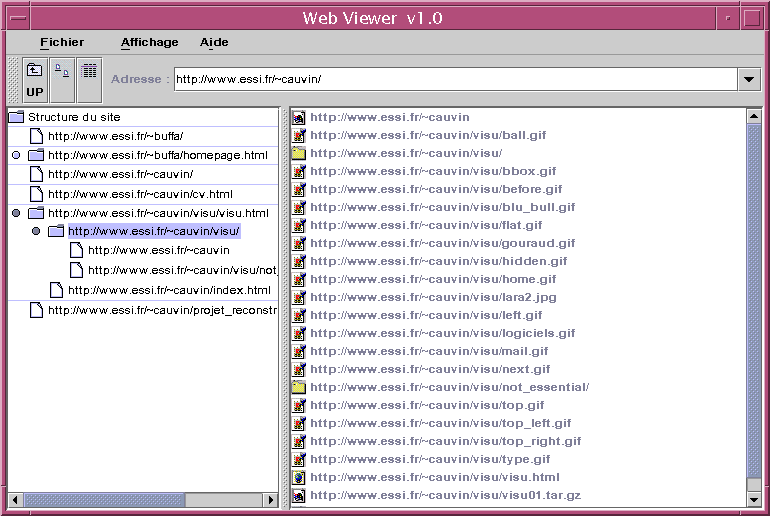Click the UP folder navigation button
This screenshot has width=770, height=516.
[x=35, y=80]
